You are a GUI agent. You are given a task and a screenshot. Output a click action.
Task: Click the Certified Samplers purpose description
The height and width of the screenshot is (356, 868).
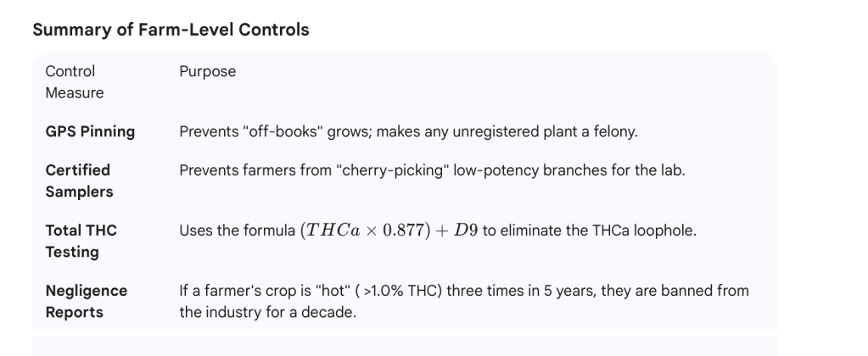tap(432, 170)
